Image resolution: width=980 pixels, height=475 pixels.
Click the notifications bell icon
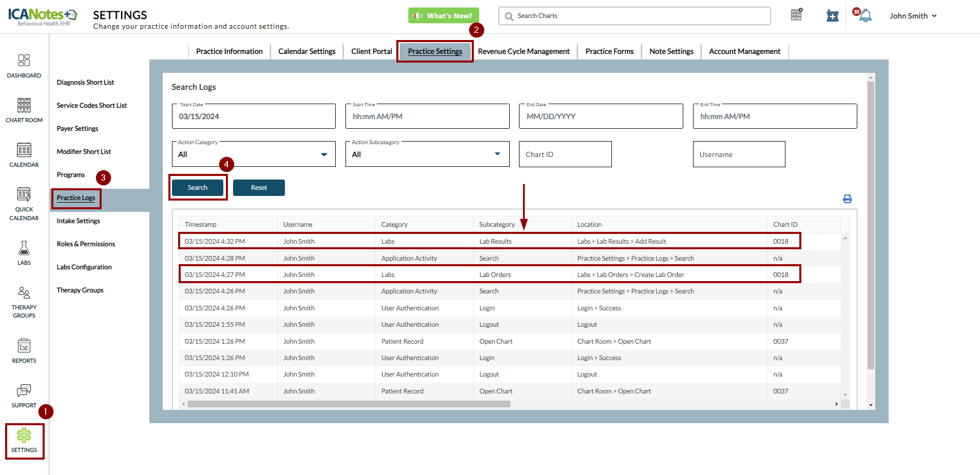[x=865, y=16]
